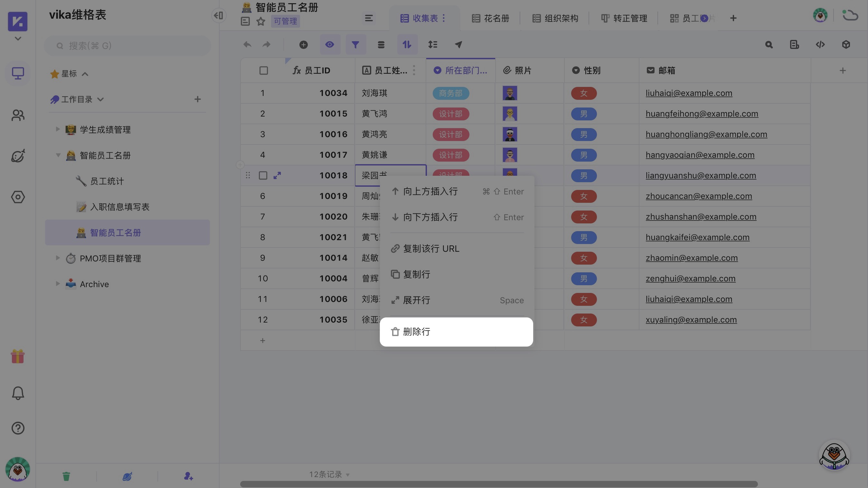Switch to the 花名册 tab

[x=491, y=18]
